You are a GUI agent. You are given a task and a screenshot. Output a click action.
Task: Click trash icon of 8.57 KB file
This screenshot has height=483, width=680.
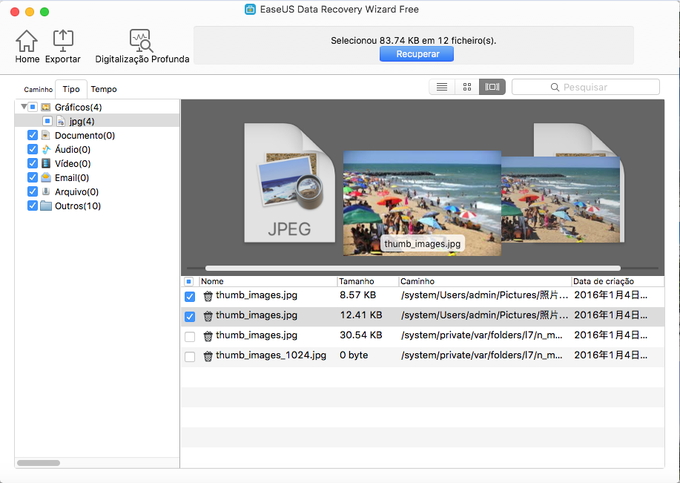pyautogui.click(x=208, y=296)
